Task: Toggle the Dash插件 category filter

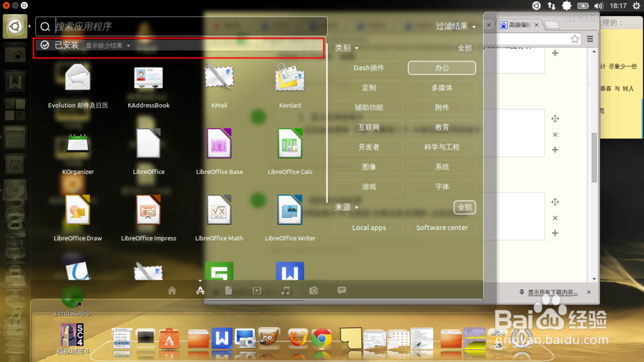Action: (x=369, y=68)
